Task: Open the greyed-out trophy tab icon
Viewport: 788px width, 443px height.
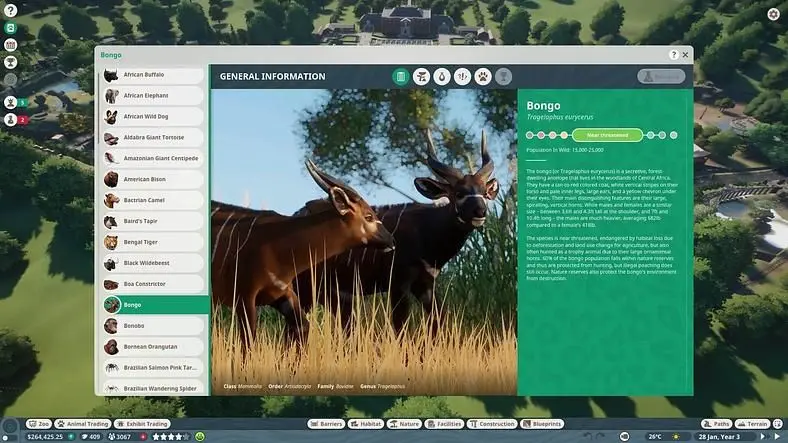Action: point(504,76)
